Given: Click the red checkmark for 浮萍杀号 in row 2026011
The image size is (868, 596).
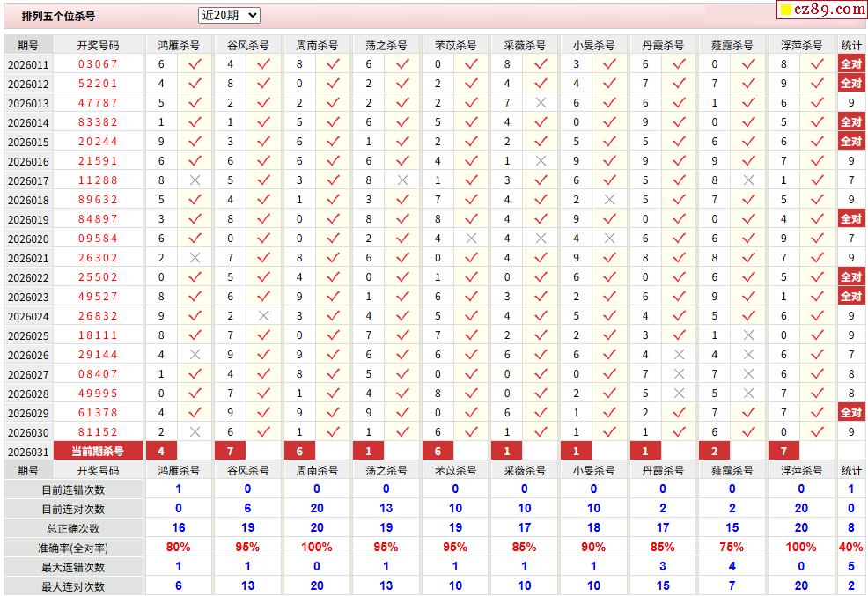Looking at the screenshot, I should tap(817, 64).
